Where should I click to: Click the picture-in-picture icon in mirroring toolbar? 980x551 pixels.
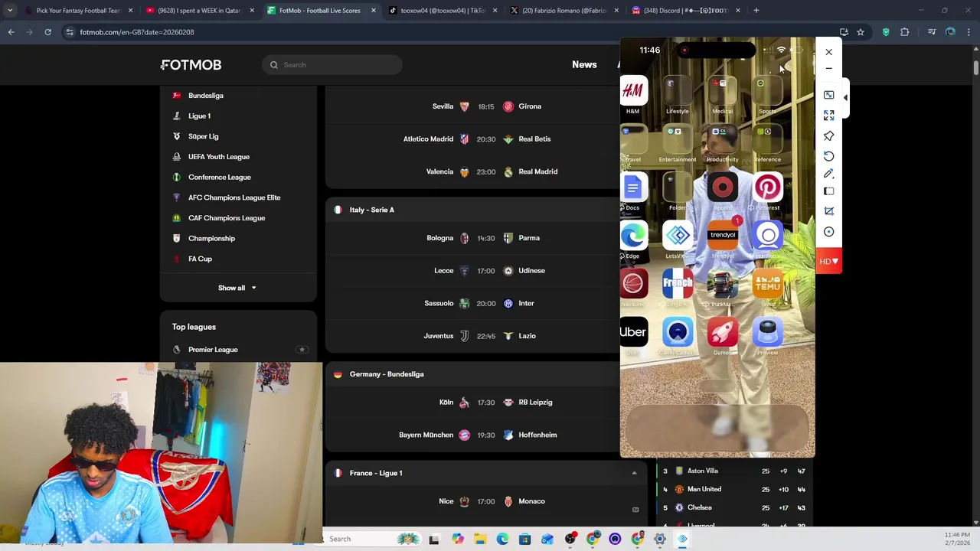828,95
